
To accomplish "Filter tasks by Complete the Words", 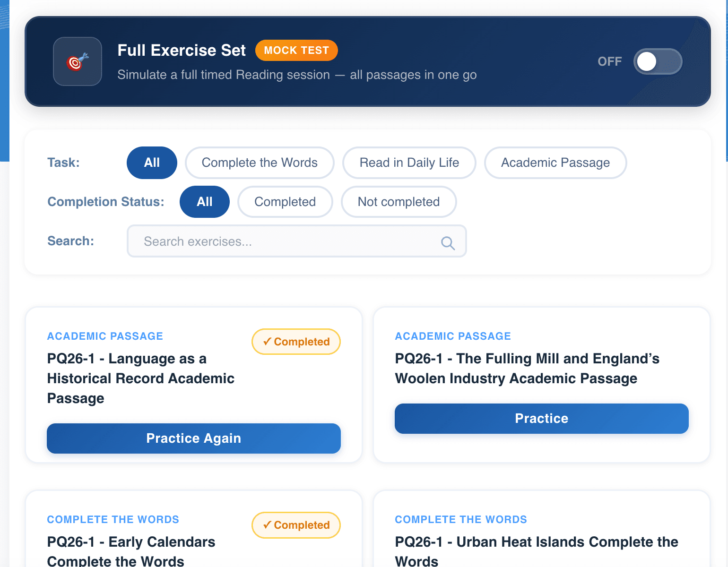I will click(x=260, y=163).
